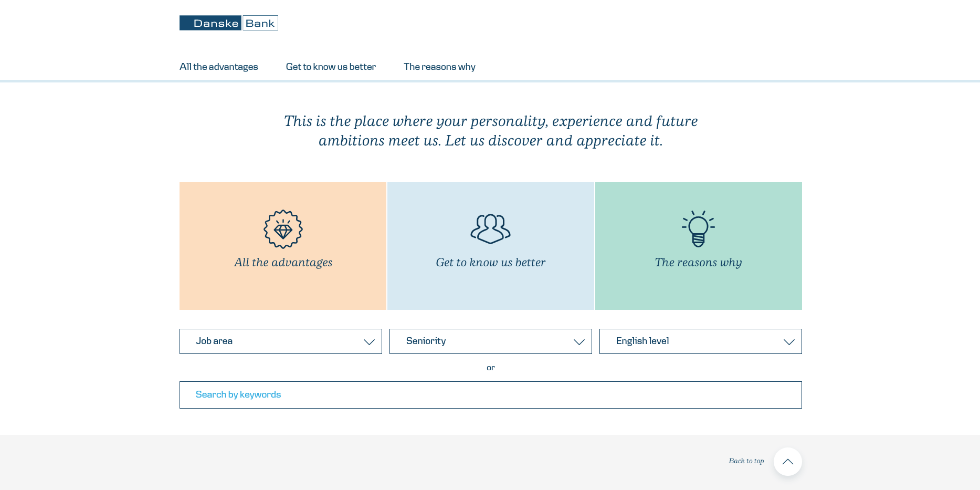980x490 pixels.
Task: Click the Back to top arrow circle
Action: click(x=787, y=462)
